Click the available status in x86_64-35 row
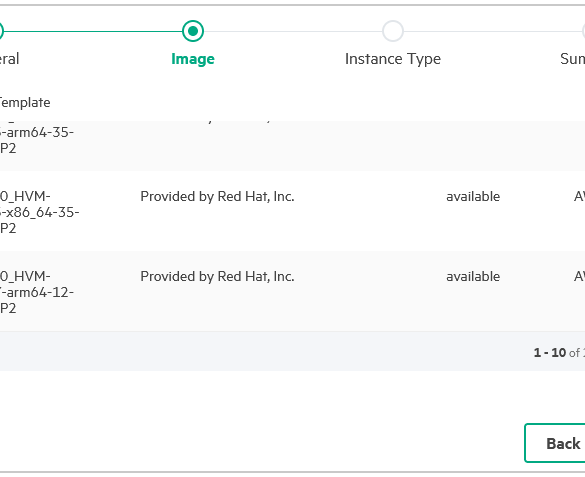Viewport: 585px width, 477px height. pyautogui.click(x=473, y=196)
